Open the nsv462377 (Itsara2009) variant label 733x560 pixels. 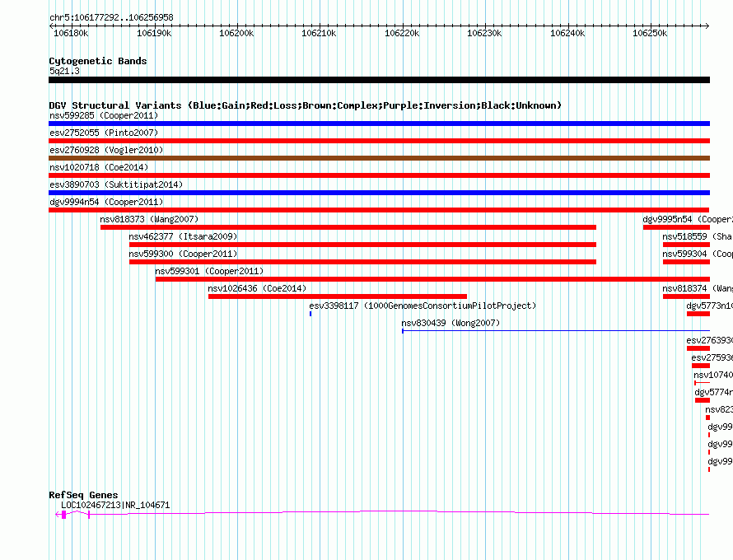pyautogui.click(x=183, y=236)
